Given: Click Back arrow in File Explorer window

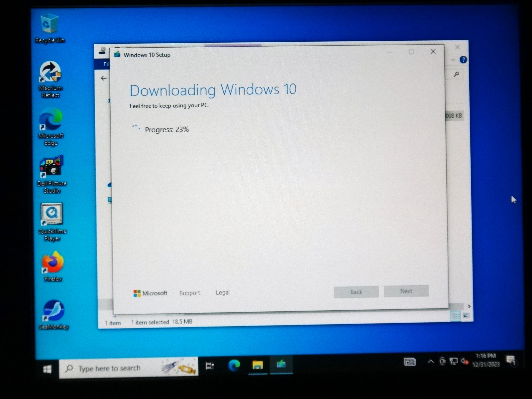Looking at the screenshot, I should click(x=104, y=78).
